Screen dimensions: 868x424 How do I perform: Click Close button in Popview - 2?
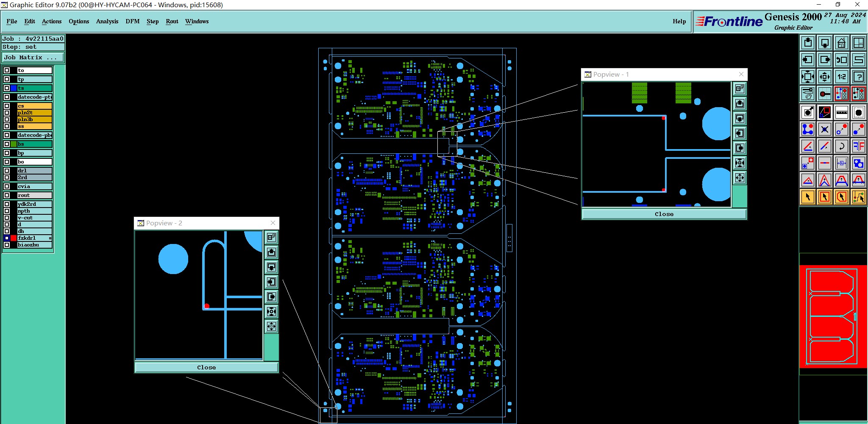click(x=206, y=367)
